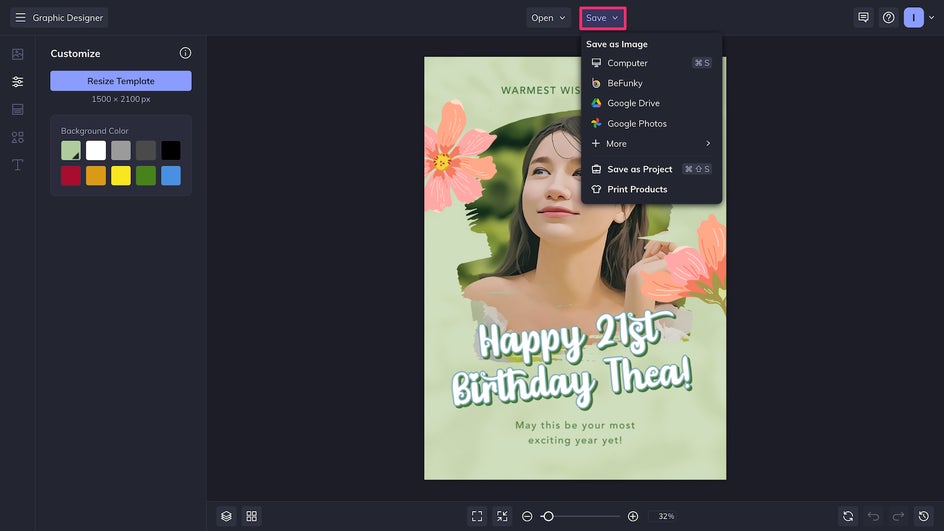Open the Image Manager sidebar panel

pyautogui.click(x=17, y=54)
